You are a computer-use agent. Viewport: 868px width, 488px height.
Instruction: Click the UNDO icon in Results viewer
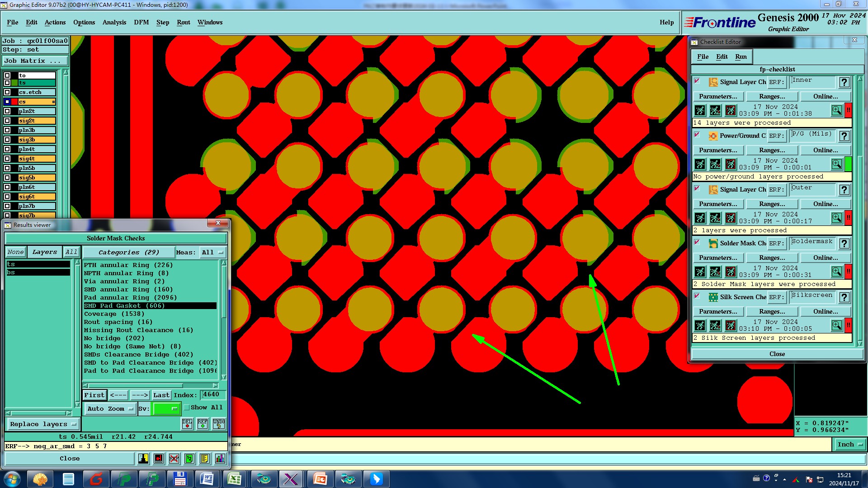(x=219, y=423)
